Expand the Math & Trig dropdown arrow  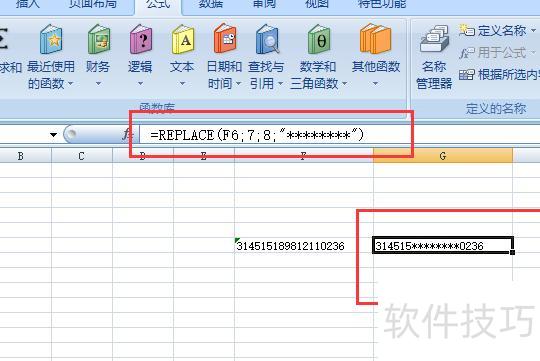tap(344, 84)
